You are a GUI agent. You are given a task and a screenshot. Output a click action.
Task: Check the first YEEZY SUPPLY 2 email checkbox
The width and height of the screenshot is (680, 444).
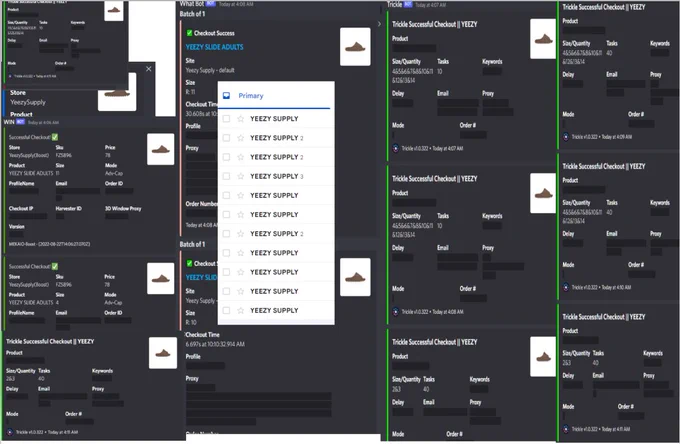point(226,138)
